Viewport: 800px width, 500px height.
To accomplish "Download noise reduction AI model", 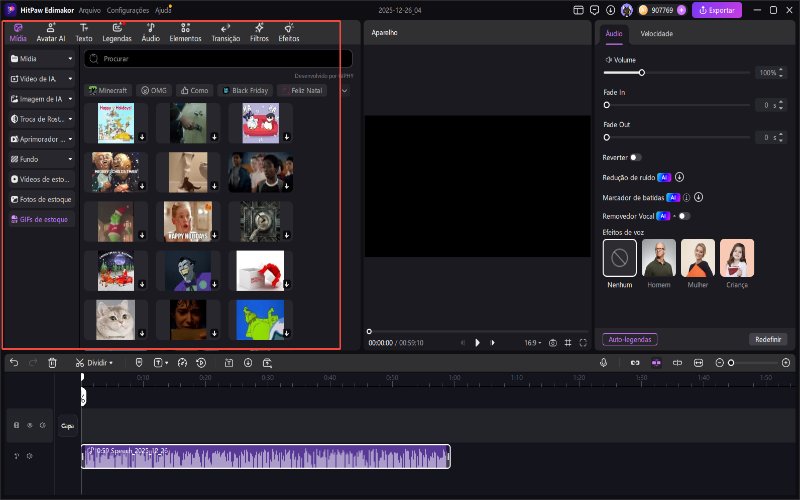I will (x=679, y=177).
